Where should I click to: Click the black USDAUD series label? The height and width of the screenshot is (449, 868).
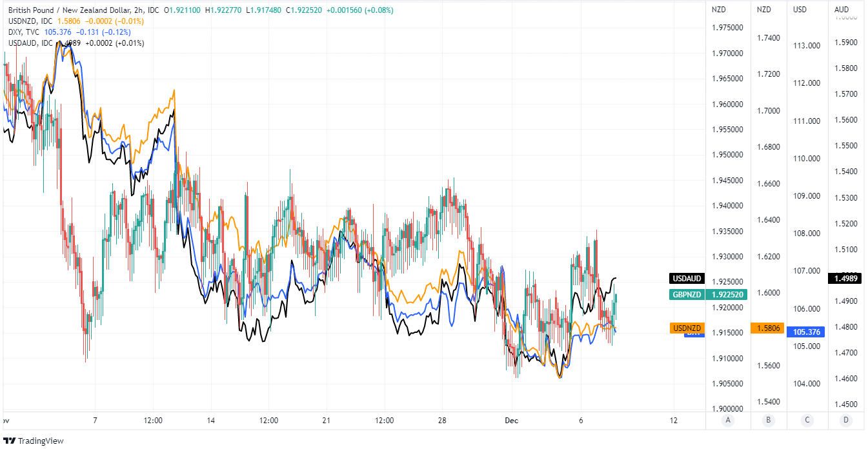pos(687,279)
